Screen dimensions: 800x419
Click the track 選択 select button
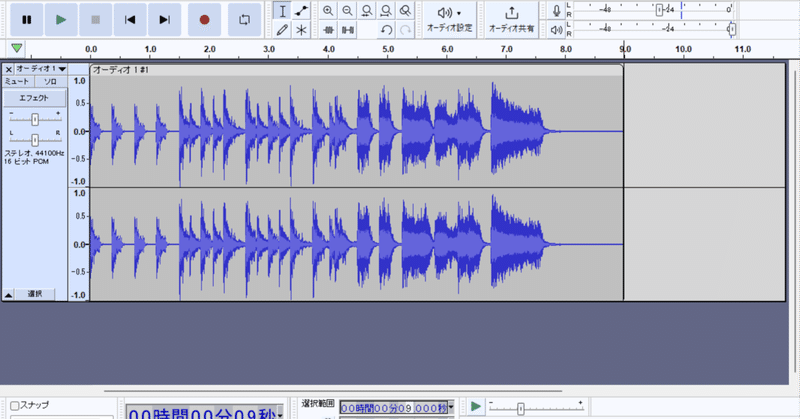point(35,294)
